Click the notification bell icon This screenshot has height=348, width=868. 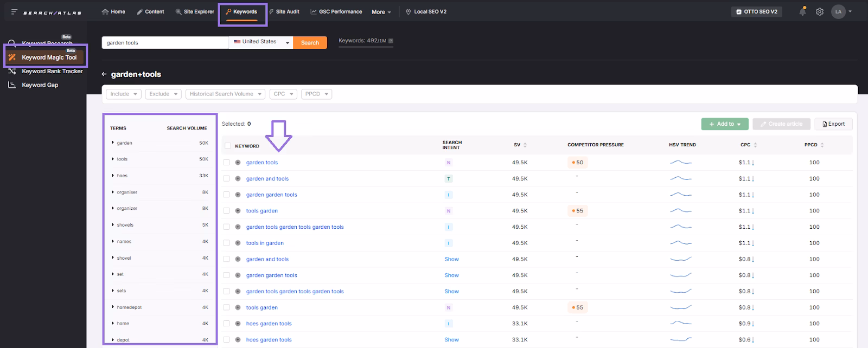pos(803,11)
